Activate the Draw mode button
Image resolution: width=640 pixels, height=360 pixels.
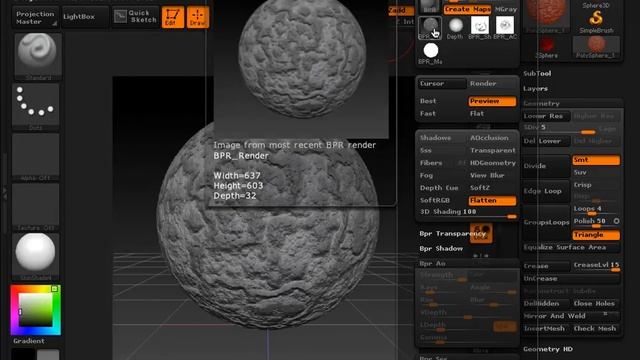pos(198,17)
